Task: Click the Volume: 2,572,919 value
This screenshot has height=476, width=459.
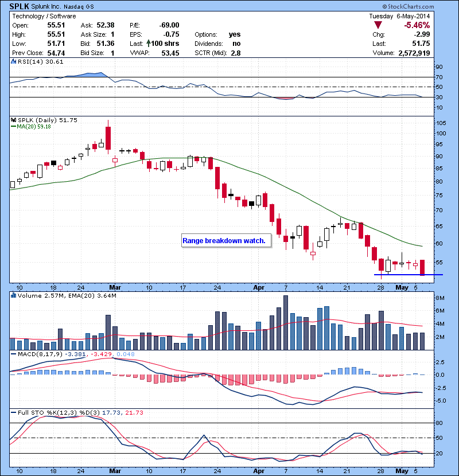Action: [414, 53]
